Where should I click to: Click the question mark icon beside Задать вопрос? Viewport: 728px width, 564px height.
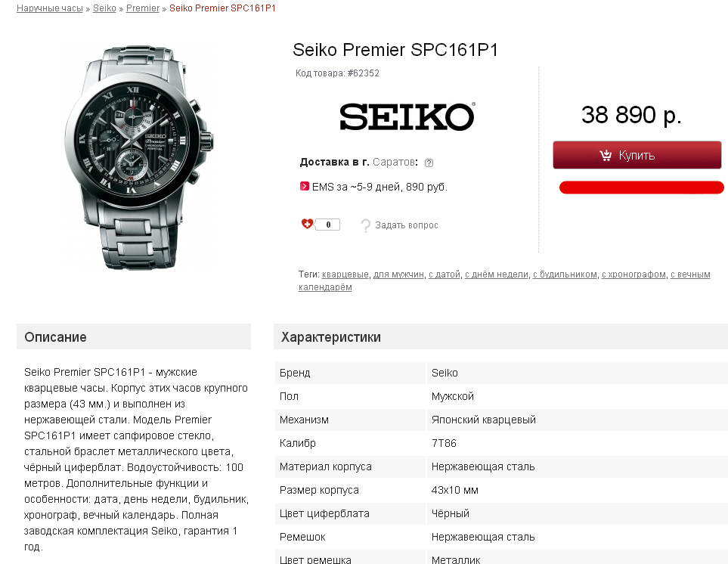[366, 225]
